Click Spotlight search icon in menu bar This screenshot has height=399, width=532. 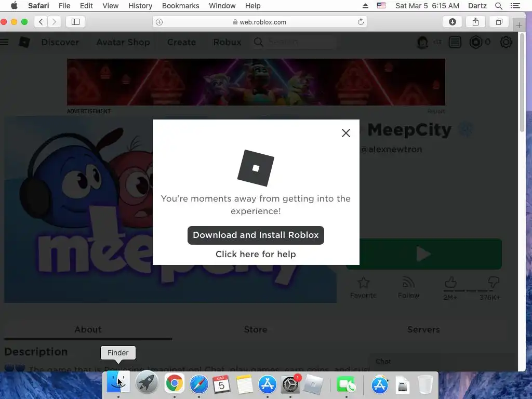click(x=499, y=6)
